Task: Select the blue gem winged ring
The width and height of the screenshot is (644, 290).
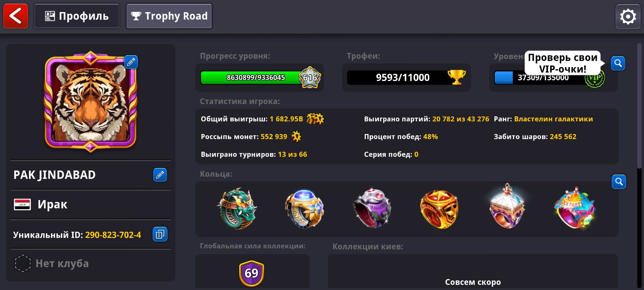Action: (x=304, y=209)
